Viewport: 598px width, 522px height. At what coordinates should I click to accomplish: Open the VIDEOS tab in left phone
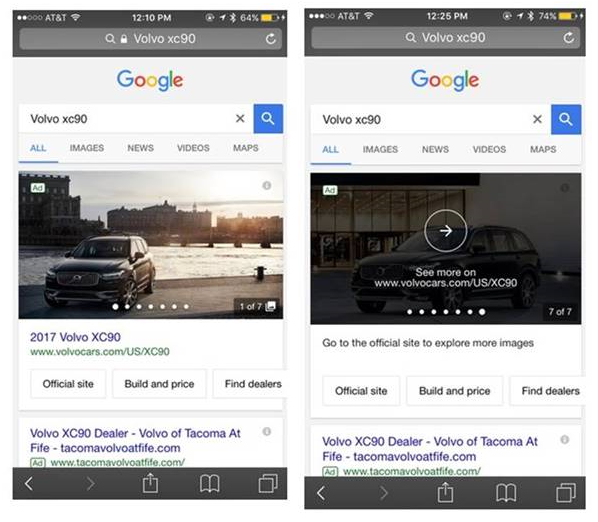[x=193, y=148]
